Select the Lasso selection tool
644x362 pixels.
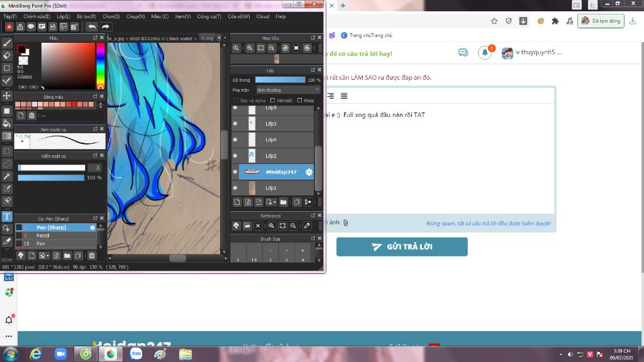point(6,164)
